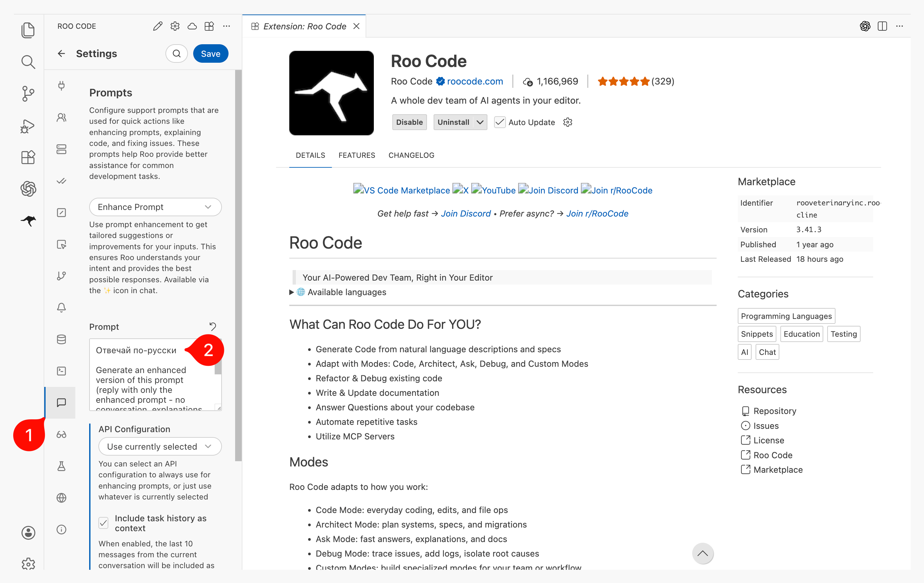Open the Enhance Prompt dropdown
Viewport: 924px width, 583px height.
[x=155, y=207]
